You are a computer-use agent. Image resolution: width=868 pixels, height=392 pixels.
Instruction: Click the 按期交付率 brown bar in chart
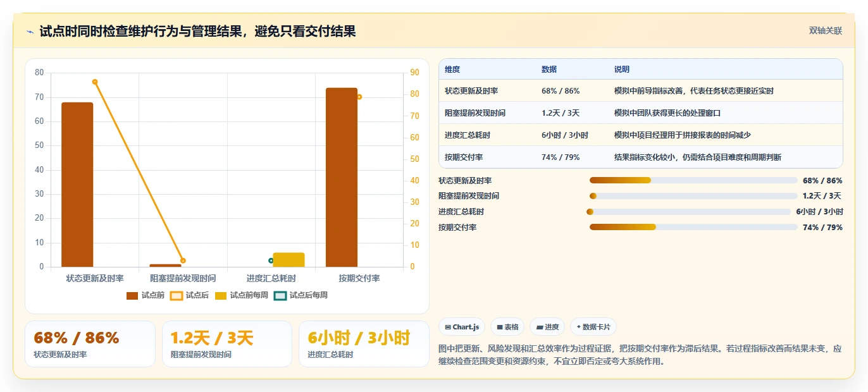pos(342,178)
